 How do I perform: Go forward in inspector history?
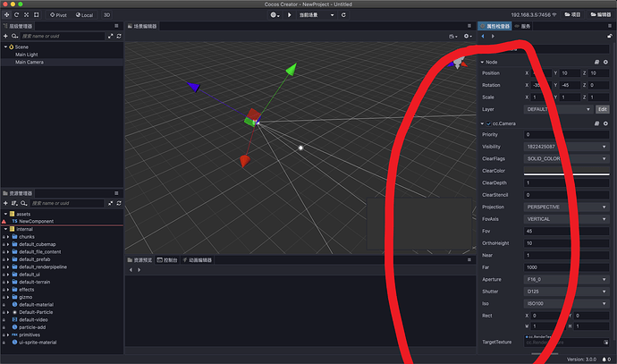tap(493, 36)
